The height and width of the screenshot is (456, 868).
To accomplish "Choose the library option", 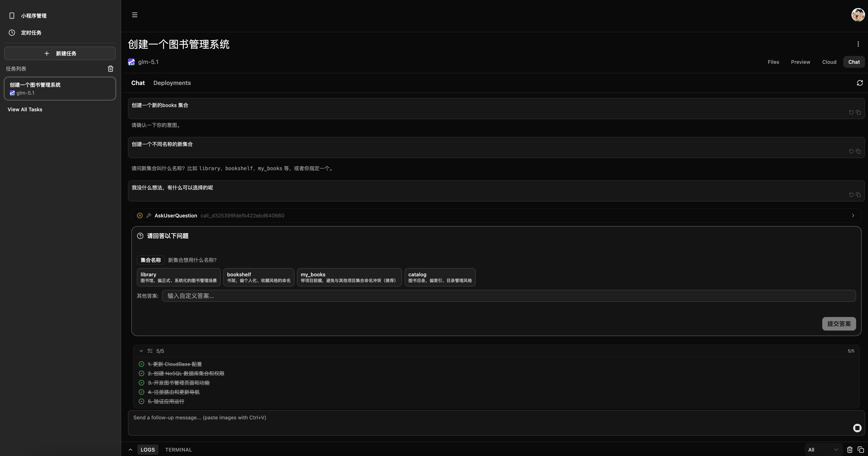I will point(179,277).
